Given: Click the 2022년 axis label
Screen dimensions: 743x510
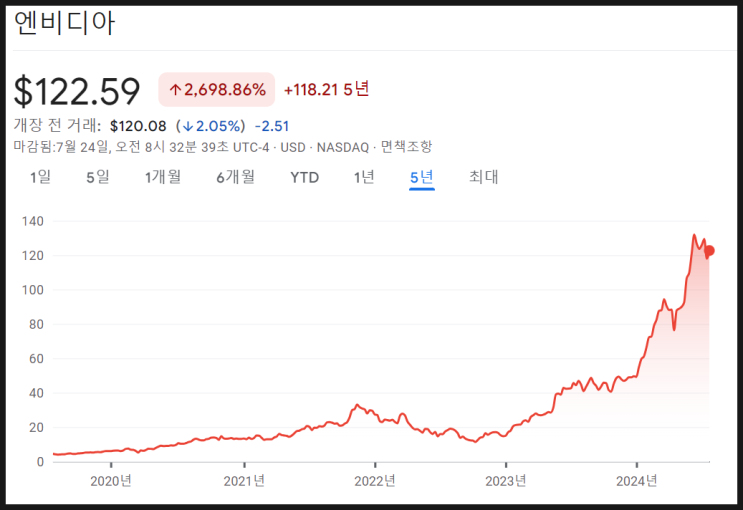Looking at the screenshot, I should coord(375,481).
